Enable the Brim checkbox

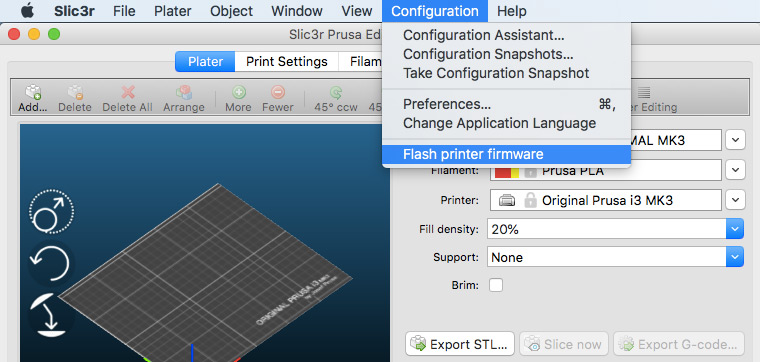496,285
